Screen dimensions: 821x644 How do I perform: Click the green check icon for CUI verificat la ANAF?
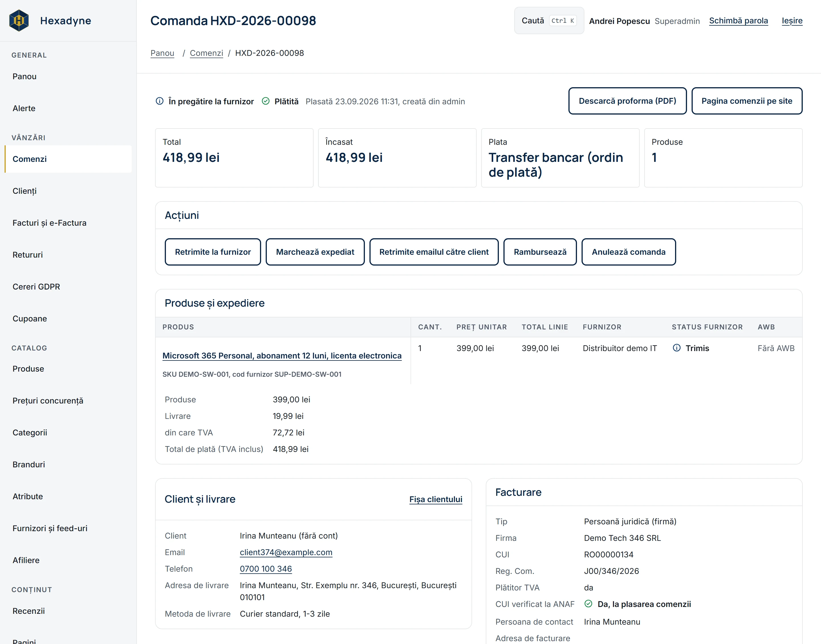pyautogui.click(x=588, y=604)
